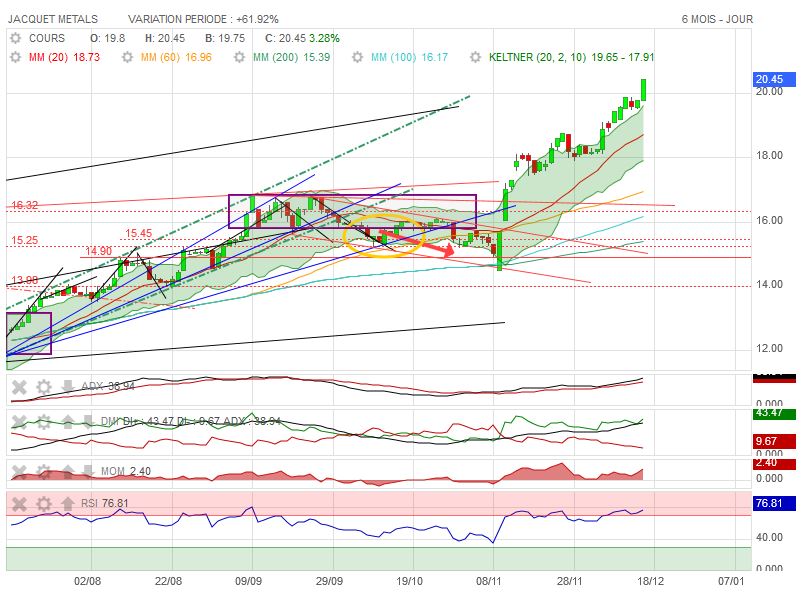Open the COURS settings gear
804x599 pixels.
pos(15,38)
